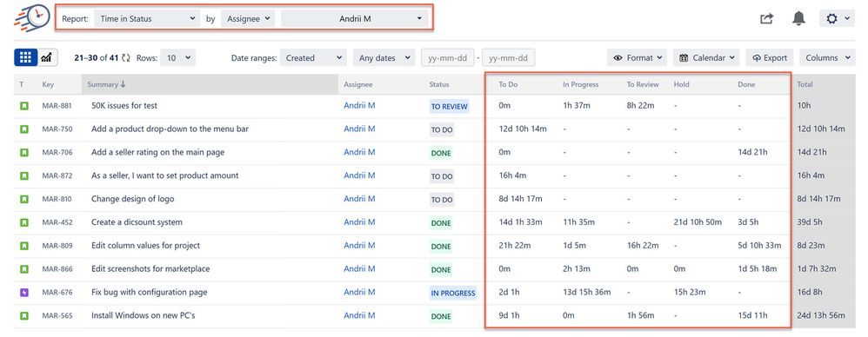
Task: Open the settings gear menu
Action: coord(837,19)
